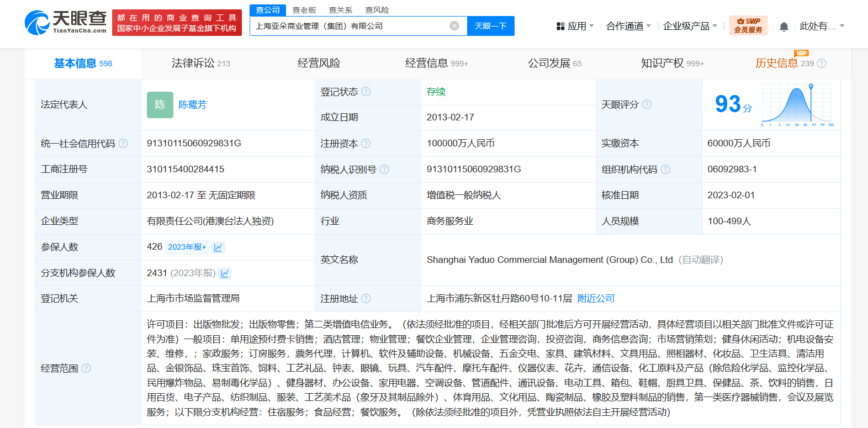This screenshot has width=868, height=428.
Task: Click the 310115400284415 registration number
Action: 186,170
